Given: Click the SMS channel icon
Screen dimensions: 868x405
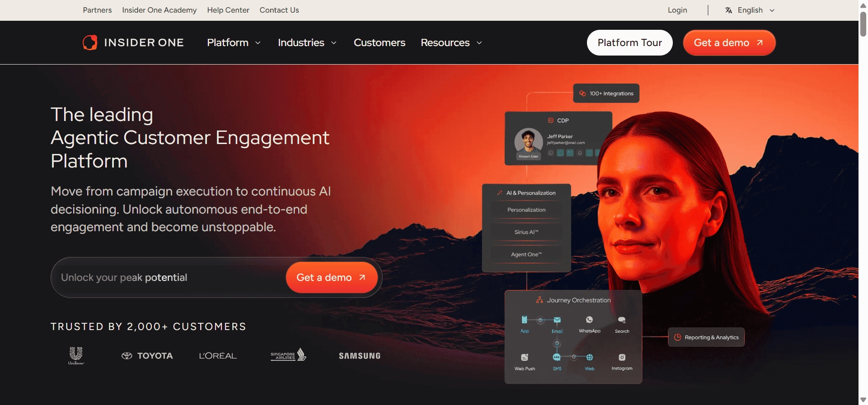Looking at the screenshot, I should (x=557, y=357).
